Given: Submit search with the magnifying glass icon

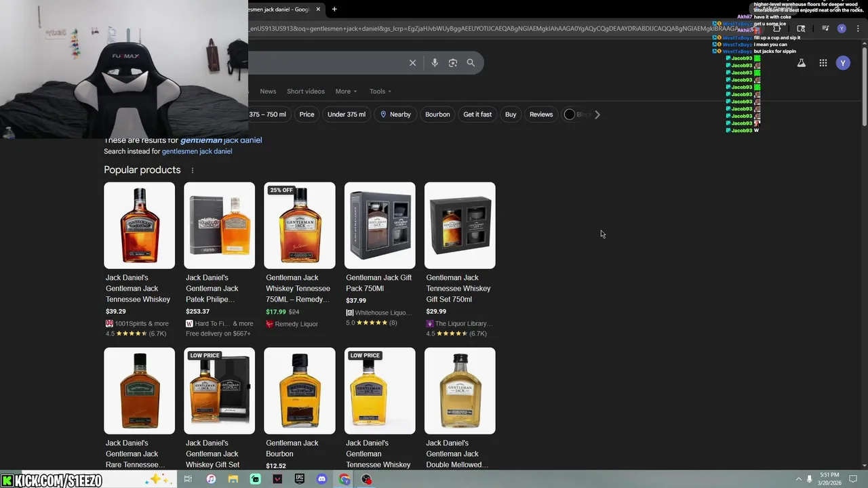Looking at the screenshot, I should [471, 62].
